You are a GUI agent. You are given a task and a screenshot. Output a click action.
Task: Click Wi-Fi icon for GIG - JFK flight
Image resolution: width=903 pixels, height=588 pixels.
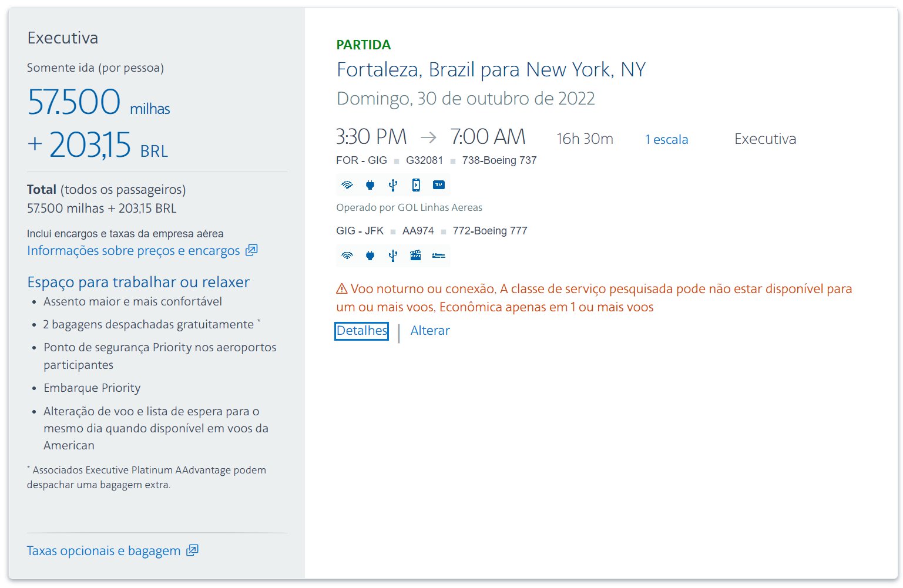pyautogui.click(x=347, y=256)
